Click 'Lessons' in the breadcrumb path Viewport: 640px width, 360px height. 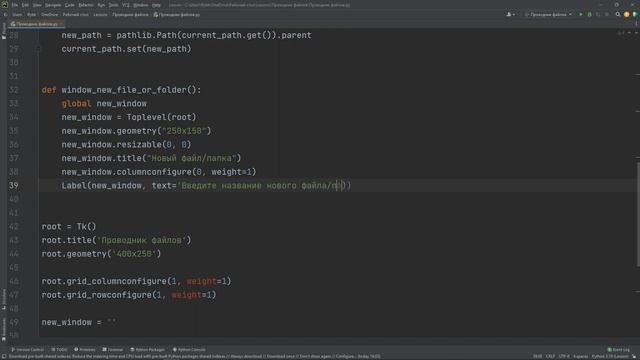tap(100, 15)
